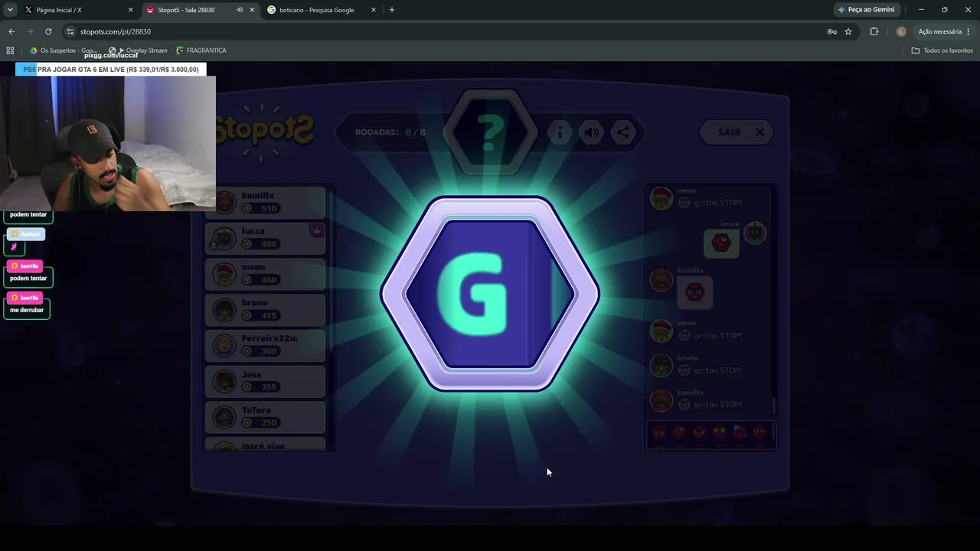Click Ferreira22m's avatar in the ranking list

click(224, 346)
